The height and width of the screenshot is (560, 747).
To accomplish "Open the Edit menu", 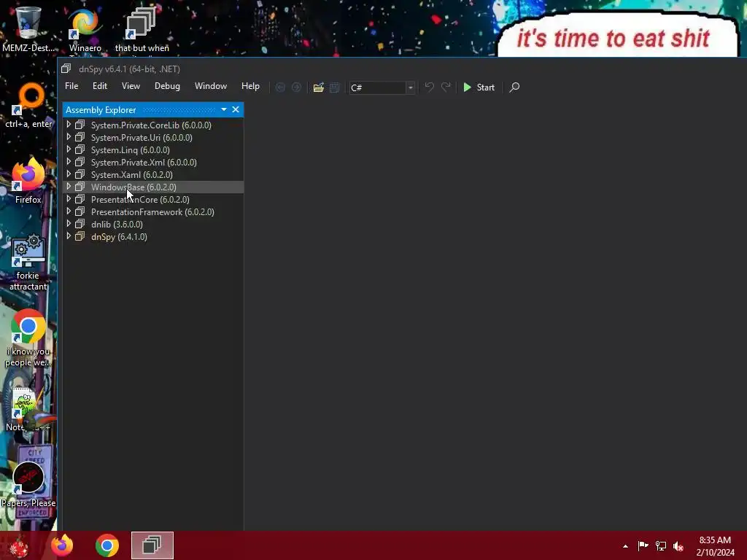I will (99, 86).
